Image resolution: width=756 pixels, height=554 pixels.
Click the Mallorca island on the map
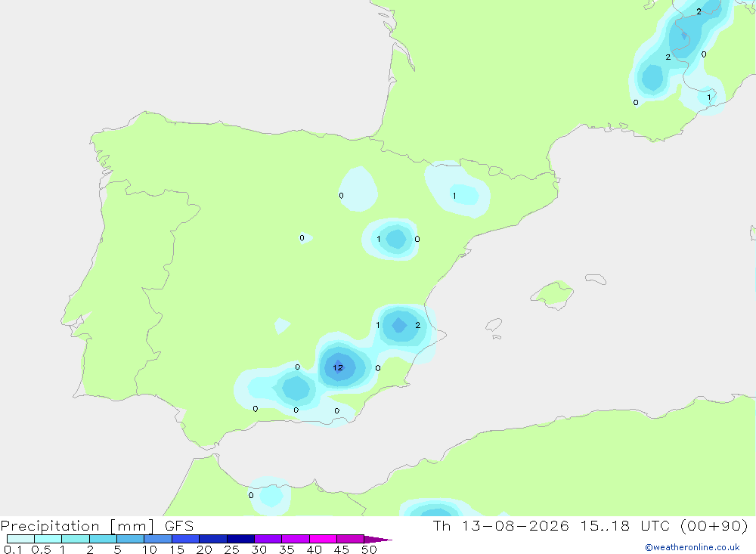coord(553,293)
